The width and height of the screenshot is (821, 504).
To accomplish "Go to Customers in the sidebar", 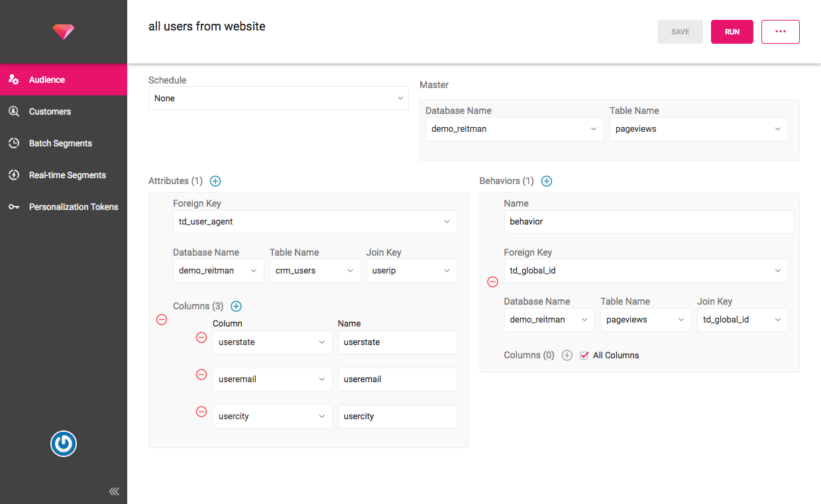I will [50, 111].
